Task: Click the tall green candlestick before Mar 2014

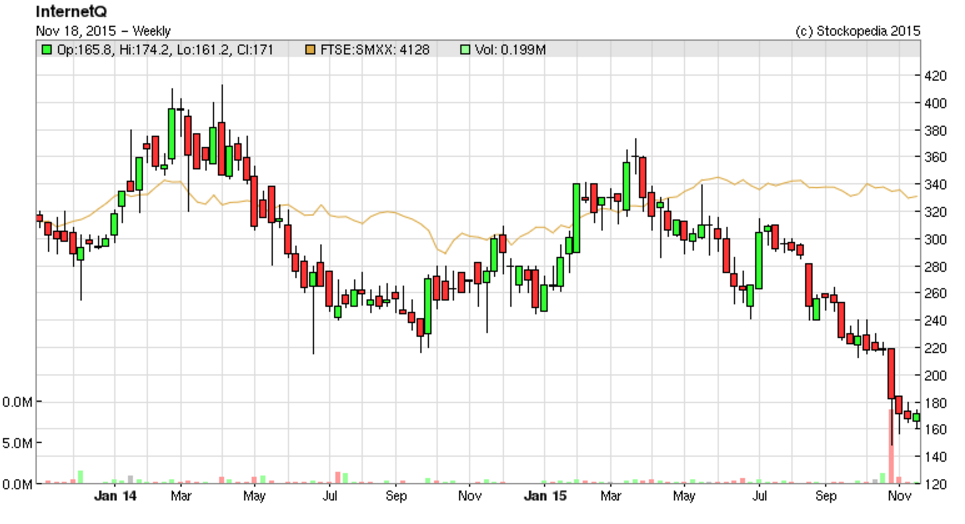Action: (171, 134)
